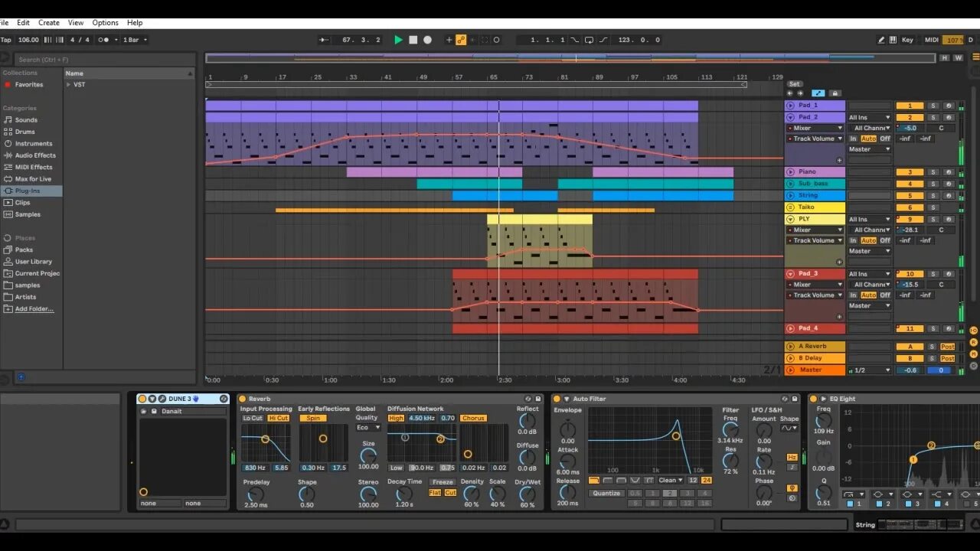Open the Help menu
The image size is (980, 551).
pos(135,23)
